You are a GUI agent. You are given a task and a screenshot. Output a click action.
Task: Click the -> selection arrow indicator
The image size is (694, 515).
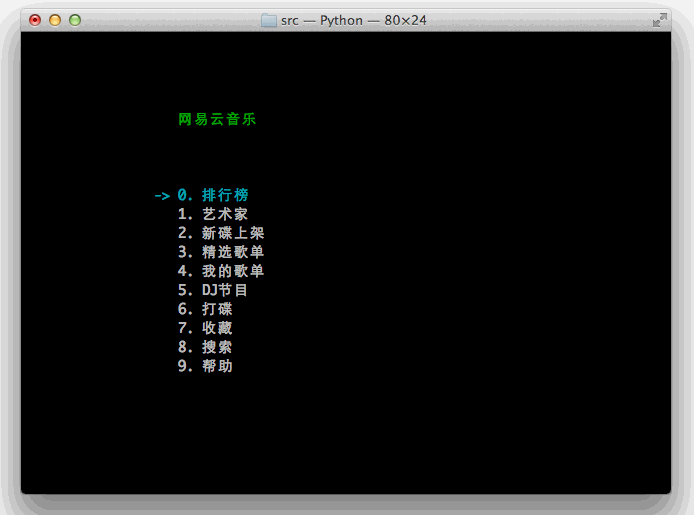pyautogui.click(x=162, y=196)
